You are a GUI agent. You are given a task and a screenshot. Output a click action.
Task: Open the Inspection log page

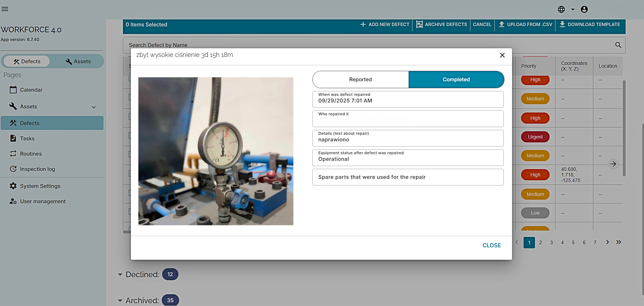coord(37,169)
